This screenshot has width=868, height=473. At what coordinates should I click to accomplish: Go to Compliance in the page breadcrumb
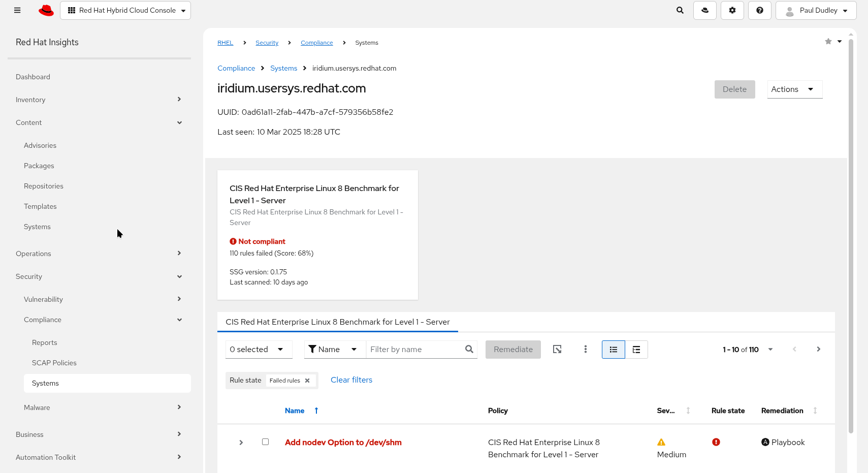[236, 68]
